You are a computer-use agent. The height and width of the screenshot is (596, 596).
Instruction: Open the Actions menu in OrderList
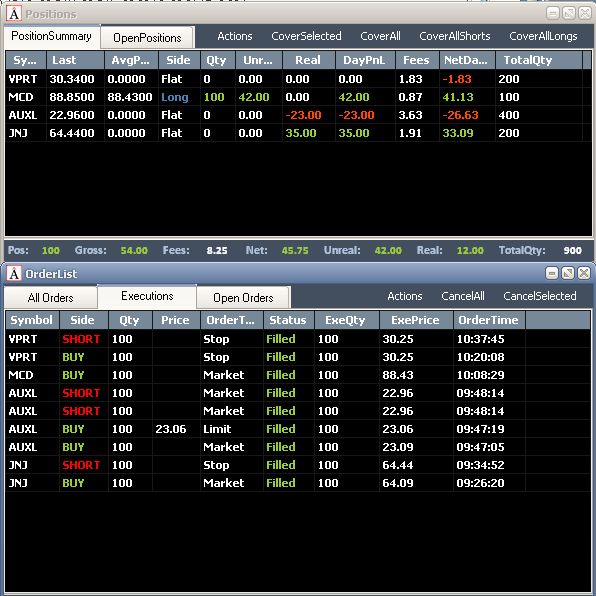coord(405,296)
